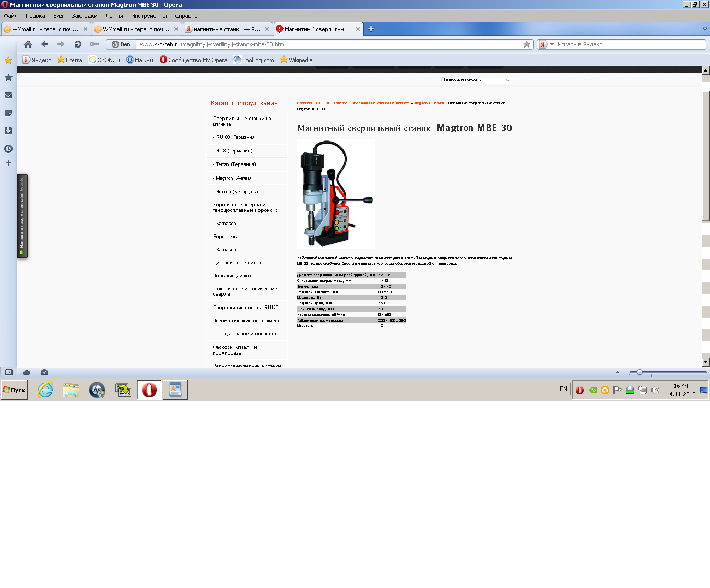Viewport: 710px width, 588px height.
Task: Open the Справка menu
Action: [186, 16]
